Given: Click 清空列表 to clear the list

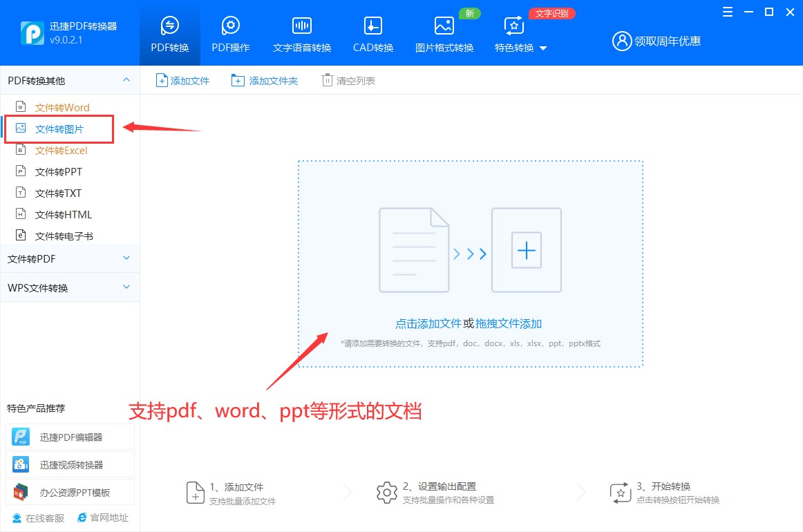Looking at the screenshot, I should [348, 80].
